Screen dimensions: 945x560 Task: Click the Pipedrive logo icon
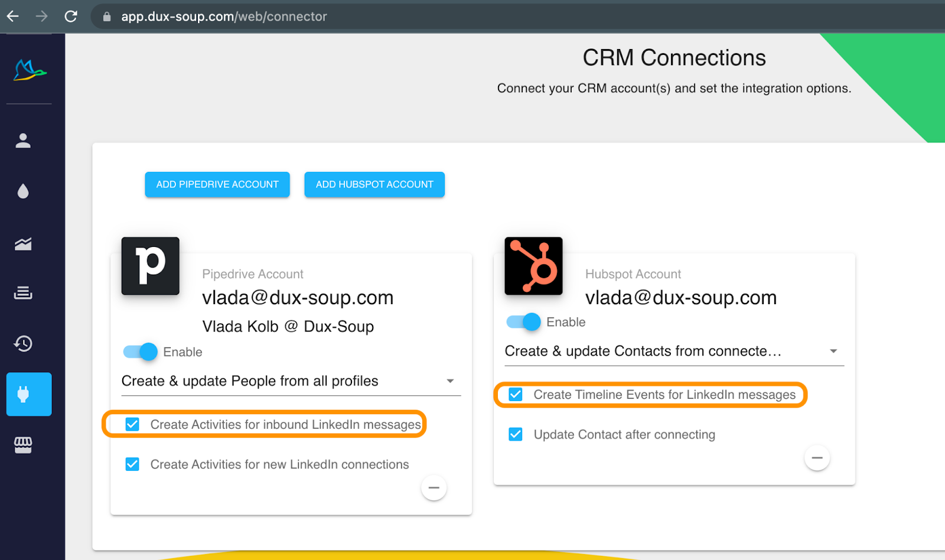tap(151, 266)
